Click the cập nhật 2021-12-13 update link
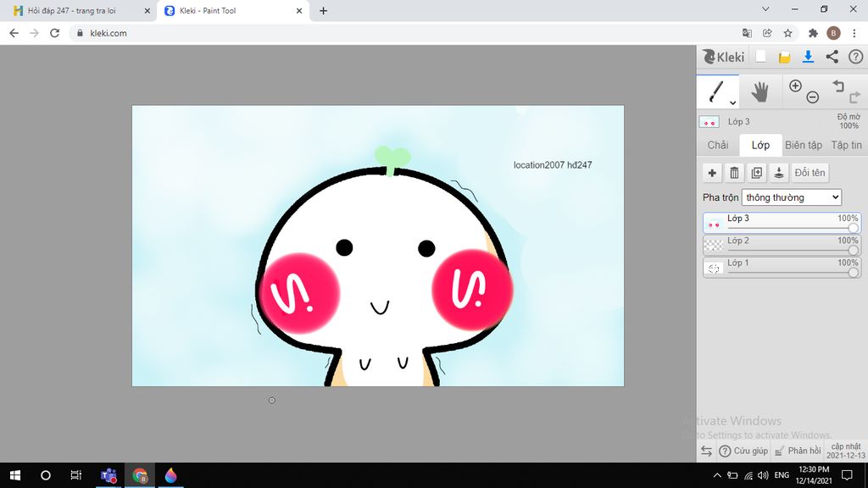Screen dimensions: 868x488 pyautogui.click(x=846, y=451)
